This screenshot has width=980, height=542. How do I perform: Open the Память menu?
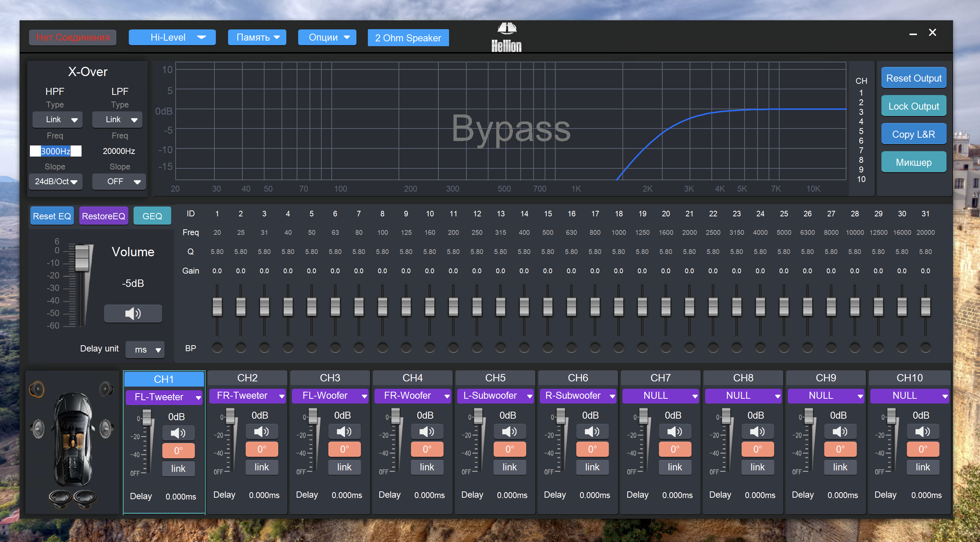point(257,37)
